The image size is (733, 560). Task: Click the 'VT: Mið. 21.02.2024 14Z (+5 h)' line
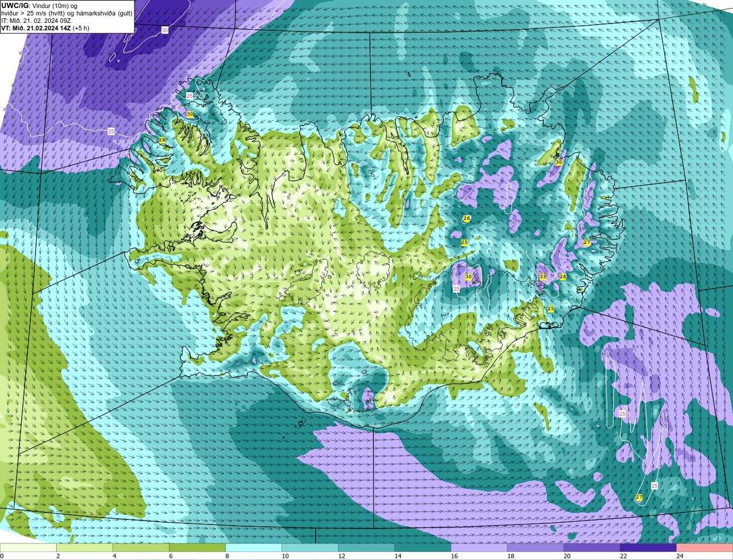(x=45, y=28)
